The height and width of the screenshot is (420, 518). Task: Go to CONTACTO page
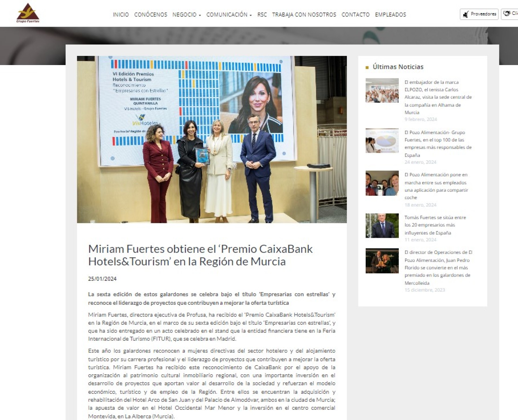[356, 15]
